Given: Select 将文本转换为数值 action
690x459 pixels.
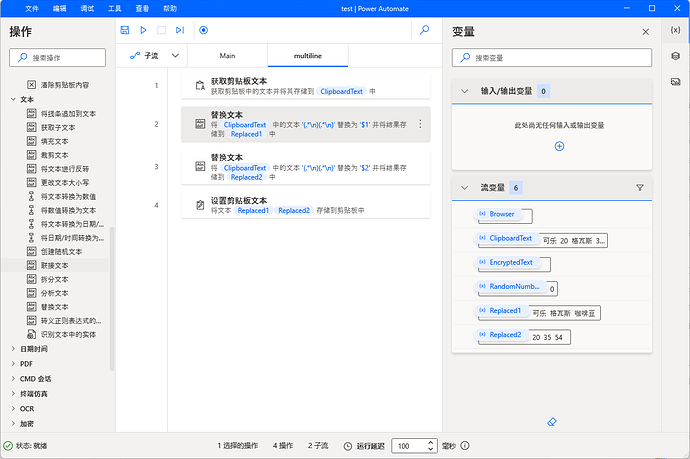Looking at the screenshot, I should [x=62, y=196].
